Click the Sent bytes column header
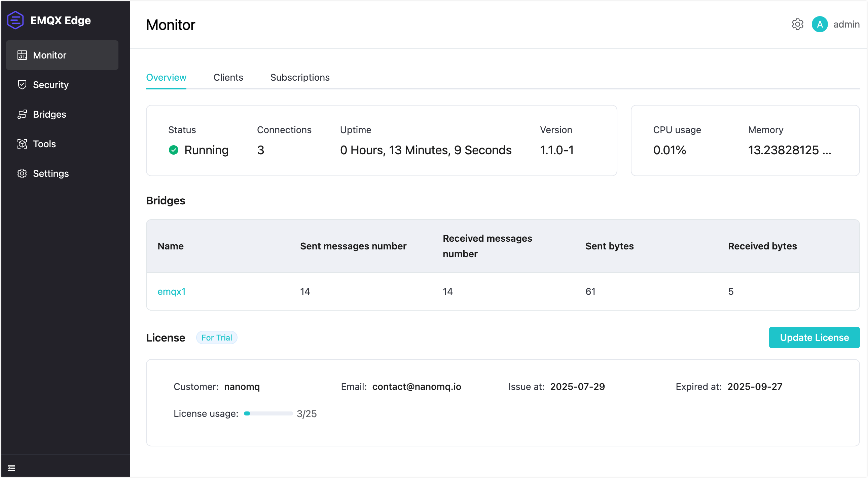868x478 pixels. tap(609, 246)
